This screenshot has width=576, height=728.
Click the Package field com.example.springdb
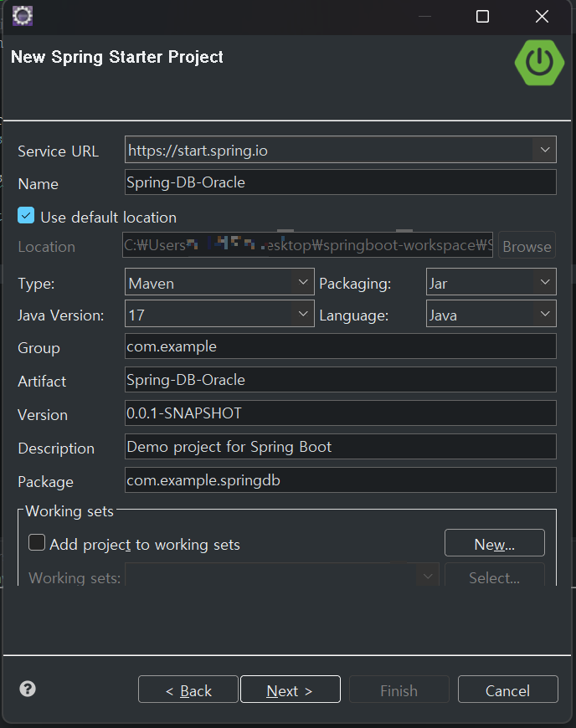(341, 480)
